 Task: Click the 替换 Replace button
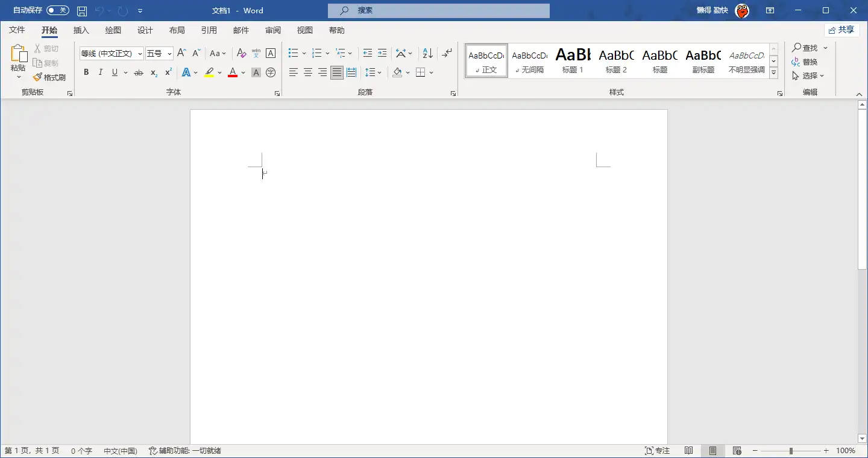click(805, 62)
